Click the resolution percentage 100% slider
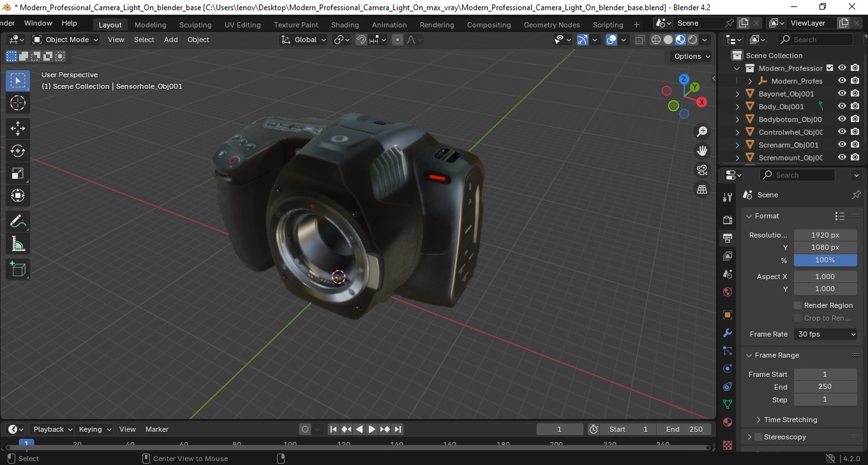 coord(825,260)
